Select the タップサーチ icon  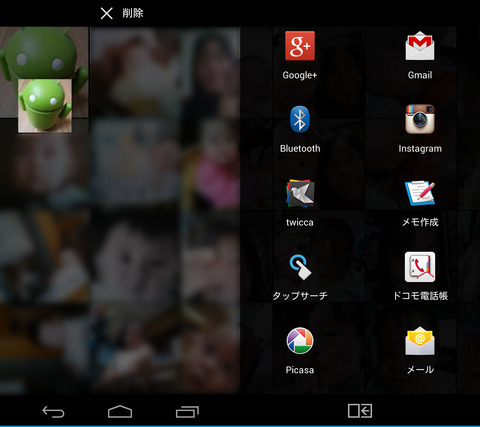(x=300, y=267)
